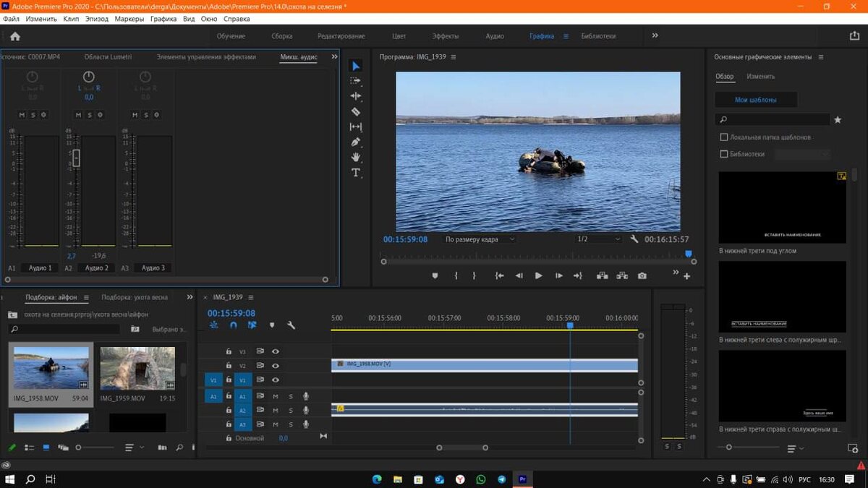Click the Мои шаблоны button
This screenshot has height=488, width=868.
click(x=756, y=100)
